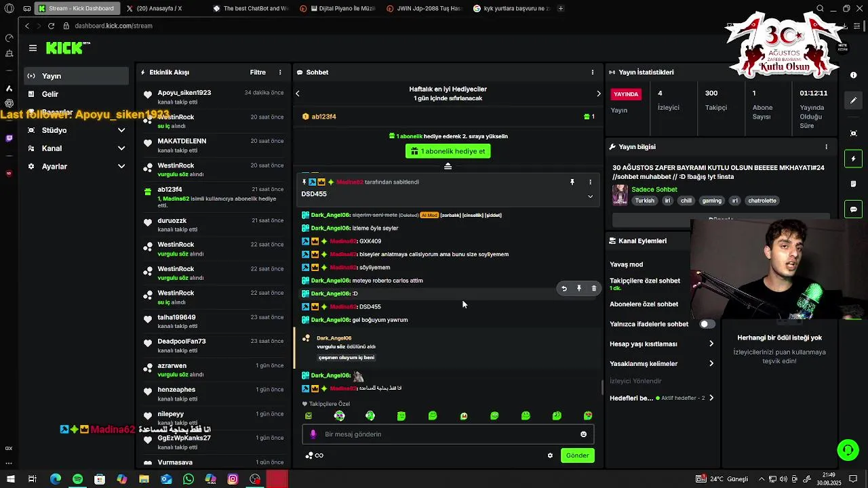Screen dimensions: 868x488
Task: Delete the hovered chat message
Action: pos(594,289)
